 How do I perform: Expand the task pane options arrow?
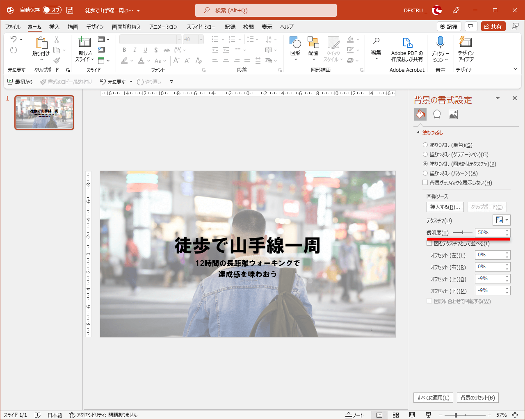[x=498, y=98]
